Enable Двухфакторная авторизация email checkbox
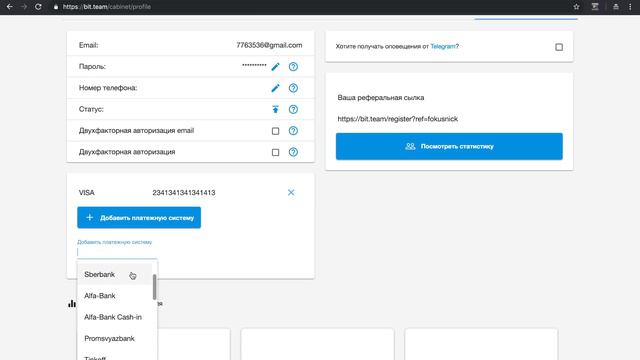The height and width of the screenshot is (360, 640). [276, 131]
